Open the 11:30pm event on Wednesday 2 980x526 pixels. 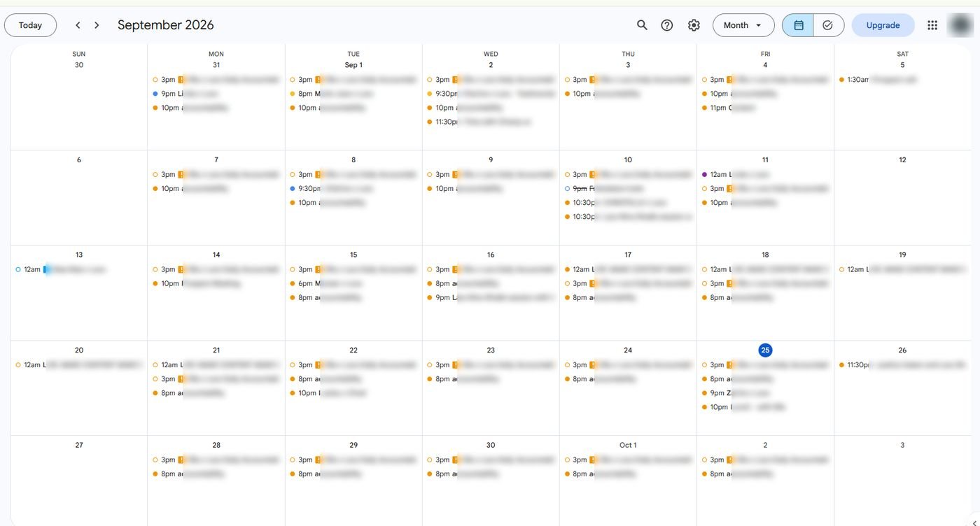point(490,122)
